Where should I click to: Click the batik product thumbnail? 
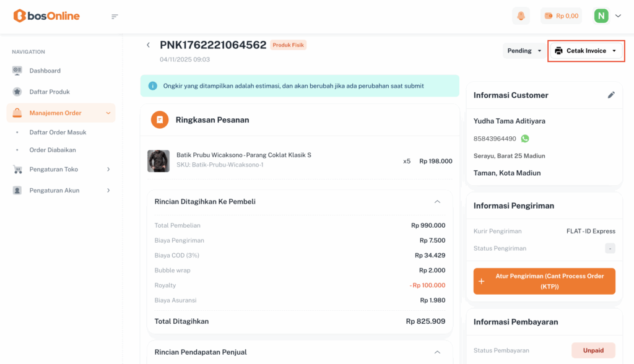point(158,161)
